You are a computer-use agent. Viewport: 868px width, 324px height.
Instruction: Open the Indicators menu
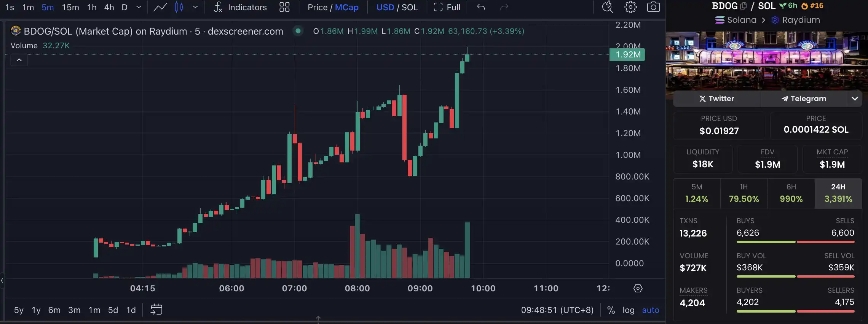[x=240, y=7]
